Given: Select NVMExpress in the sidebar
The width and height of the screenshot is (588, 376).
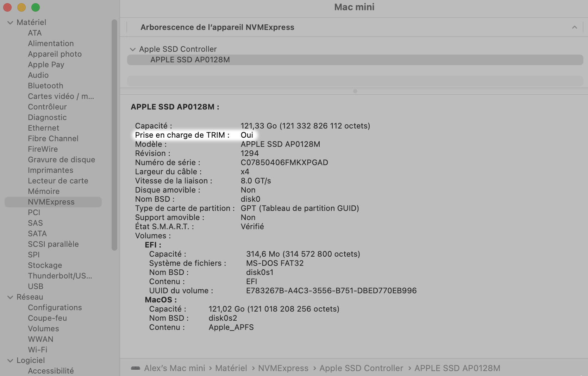Looking at the screenshot, I should click(53, 202).
